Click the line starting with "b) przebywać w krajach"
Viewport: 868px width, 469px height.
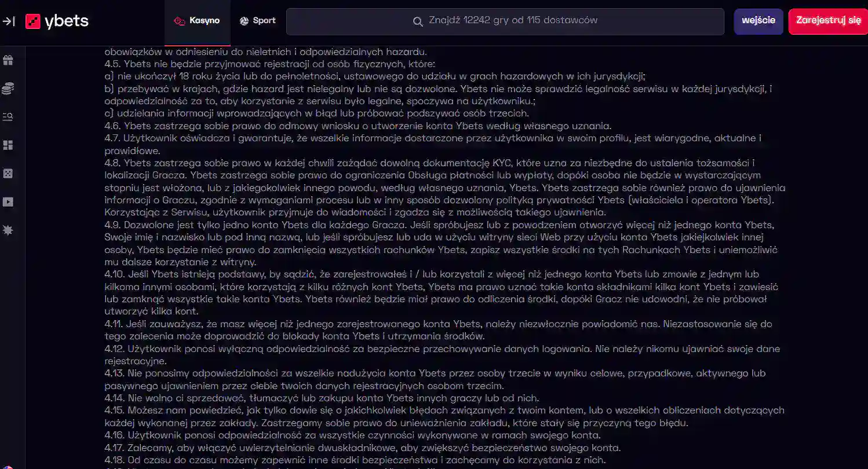point(438,89)
